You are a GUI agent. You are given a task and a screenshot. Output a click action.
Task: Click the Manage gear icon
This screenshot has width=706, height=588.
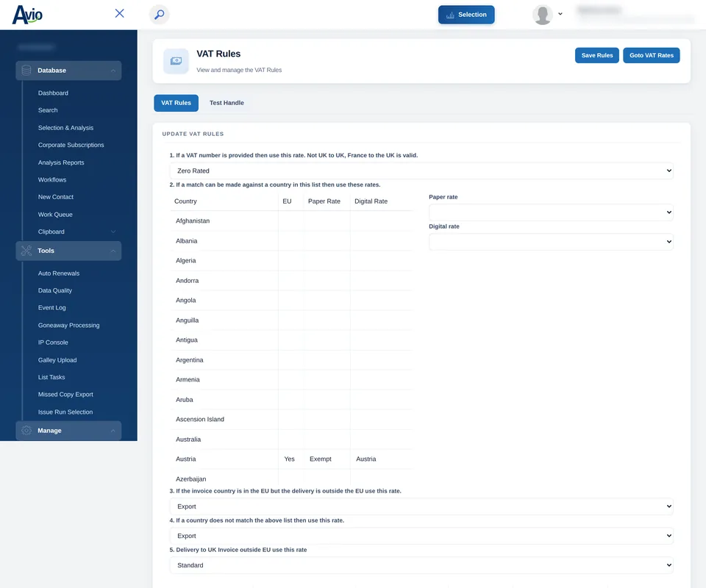coord(26,431)
